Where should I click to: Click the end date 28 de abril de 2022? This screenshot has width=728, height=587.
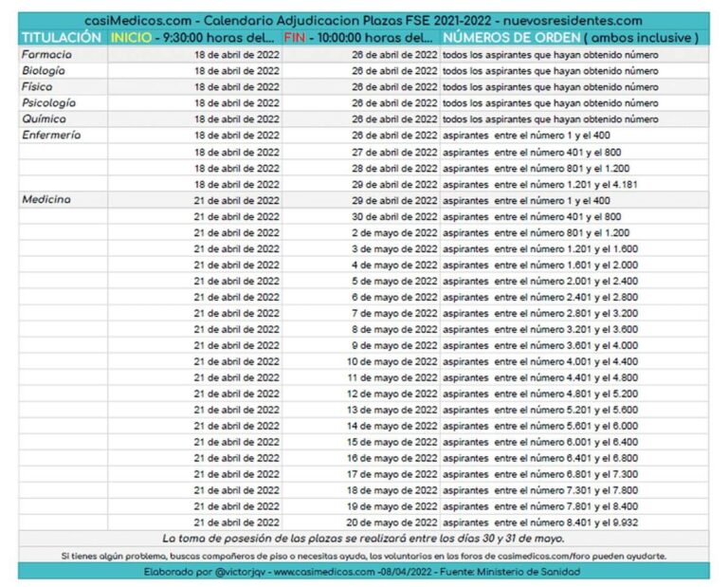394,169
